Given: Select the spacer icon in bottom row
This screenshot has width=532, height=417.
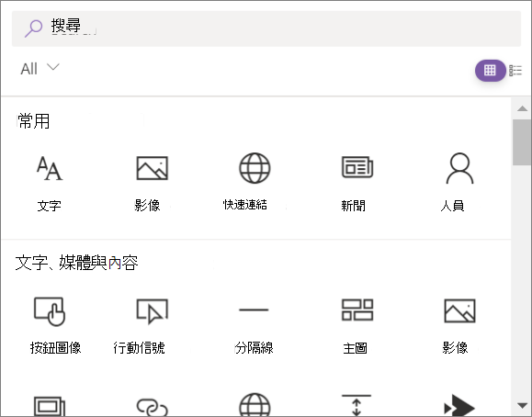Looking at the screenshot, I should 357,405.
